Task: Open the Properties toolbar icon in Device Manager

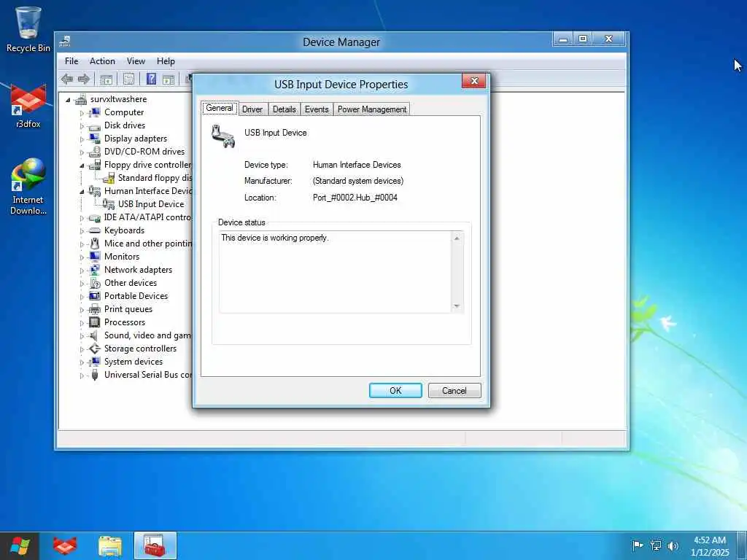Action: click(128, 79)
